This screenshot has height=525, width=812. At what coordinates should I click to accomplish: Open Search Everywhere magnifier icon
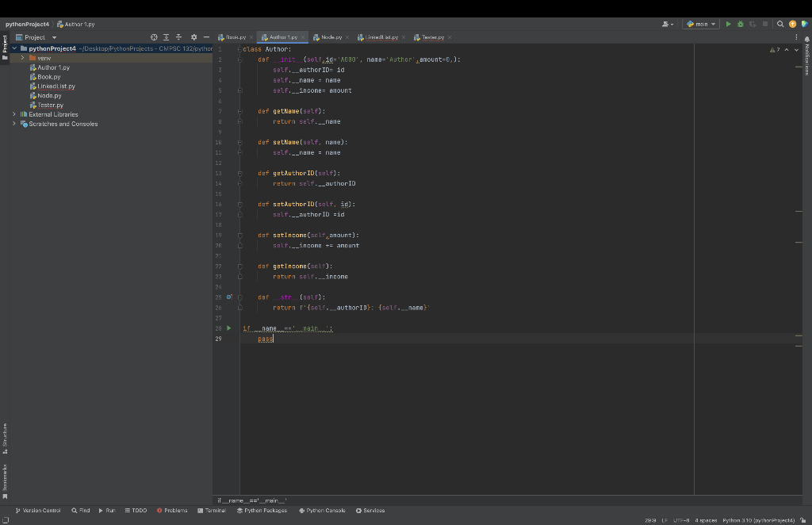tap(780, 24)
